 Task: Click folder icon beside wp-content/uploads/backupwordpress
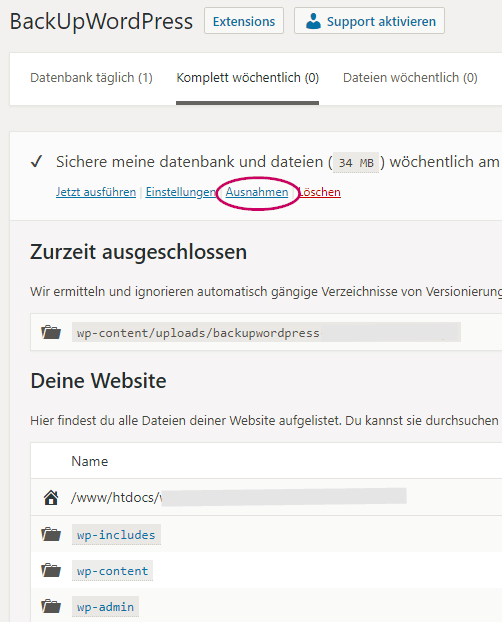[x=51, y=332]
